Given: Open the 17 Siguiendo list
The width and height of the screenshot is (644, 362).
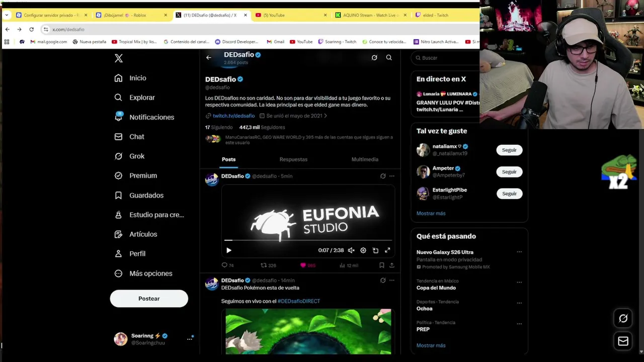Looking at the screenshot, I should [219, 127].
